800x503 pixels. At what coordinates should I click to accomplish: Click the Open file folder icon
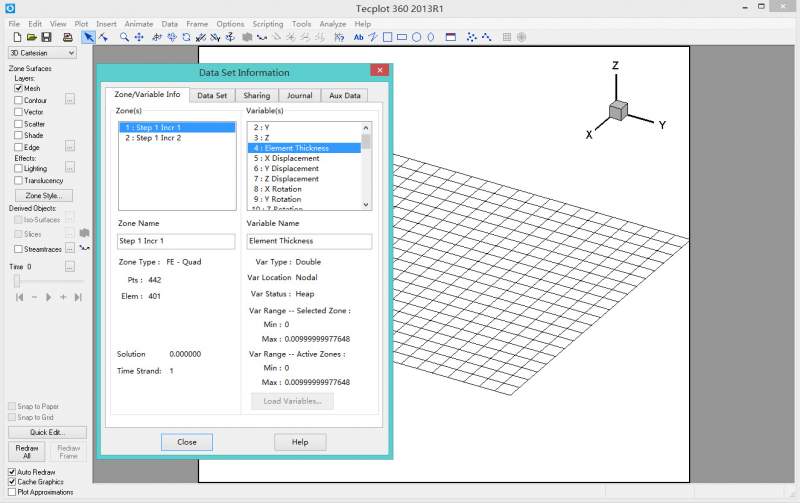(32, 37)
